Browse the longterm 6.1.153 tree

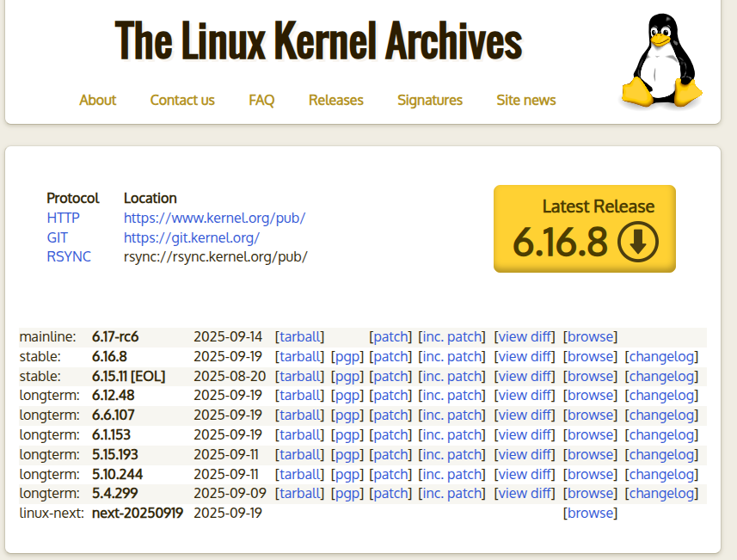590,435
